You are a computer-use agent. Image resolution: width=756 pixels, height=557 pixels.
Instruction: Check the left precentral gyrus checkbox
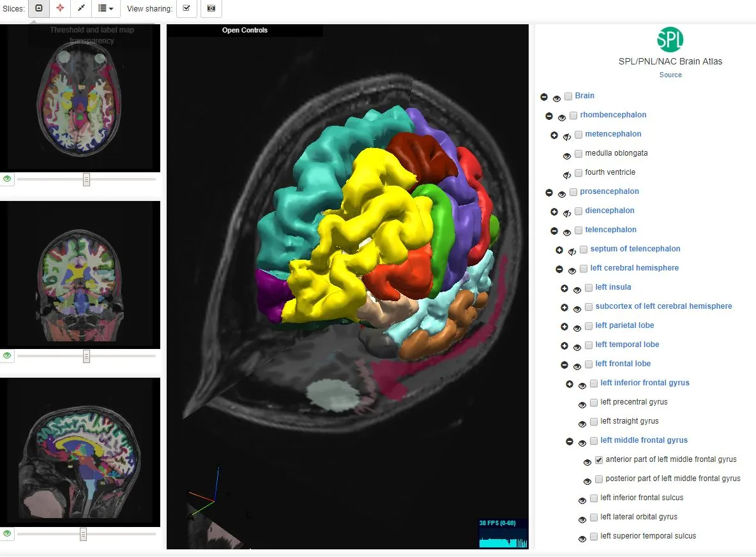click(x=594, y=402)
